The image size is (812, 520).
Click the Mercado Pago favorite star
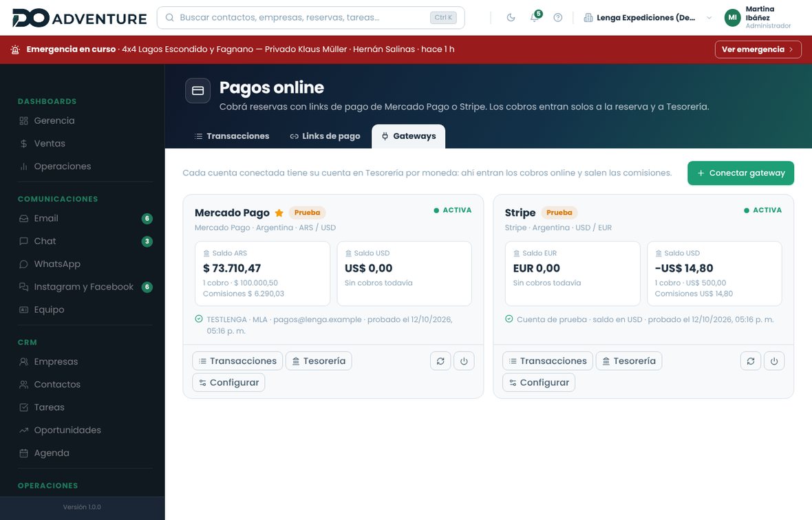279,213
